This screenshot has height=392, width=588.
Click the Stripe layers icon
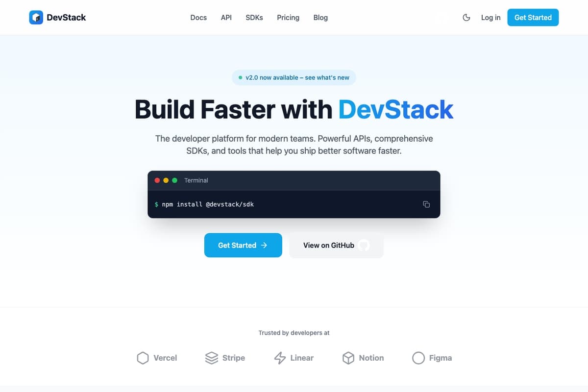[x=211, y=358]
